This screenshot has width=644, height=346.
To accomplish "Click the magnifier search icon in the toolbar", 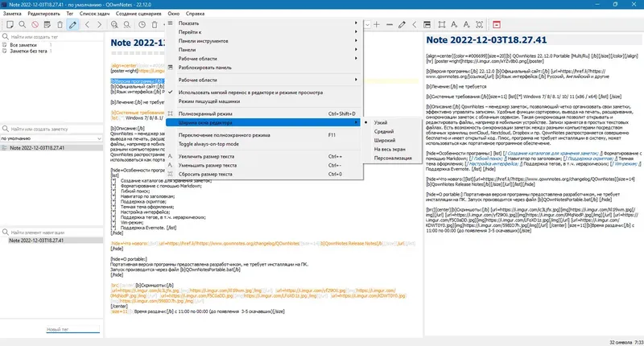I will (23, 25).
